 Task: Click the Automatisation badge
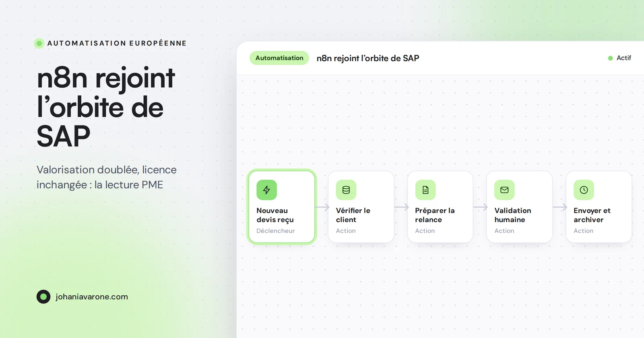279,58
